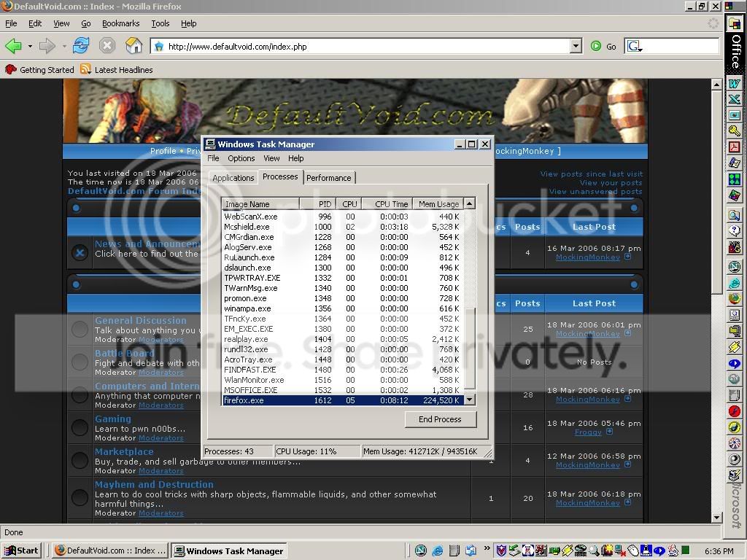
Task: Open General Discussion forum link
Action: [141, 321]
